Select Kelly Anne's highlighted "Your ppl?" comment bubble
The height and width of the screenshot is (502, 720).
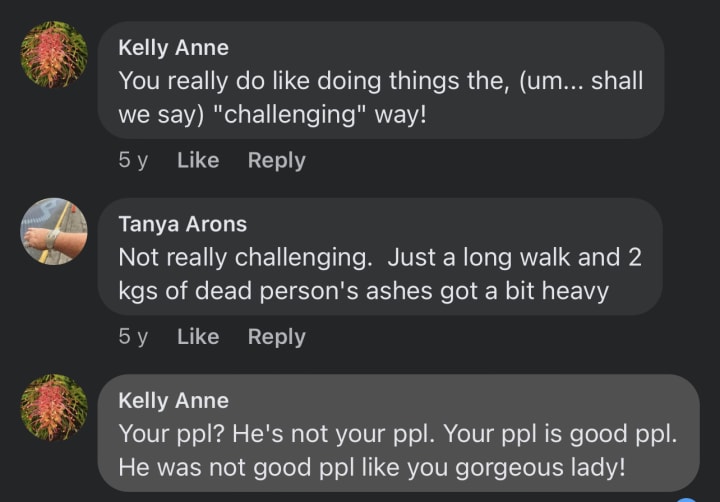tap(398, 433)
